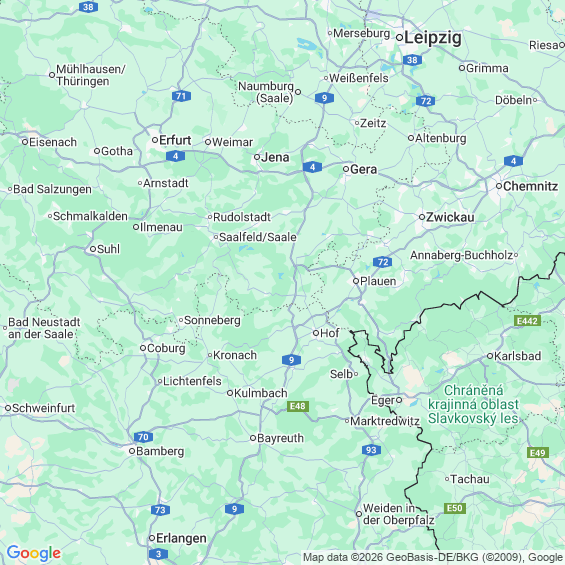Viewport: 565px width, 565px height.
Task: Click the E442 route shield
Action: [527, 321]
